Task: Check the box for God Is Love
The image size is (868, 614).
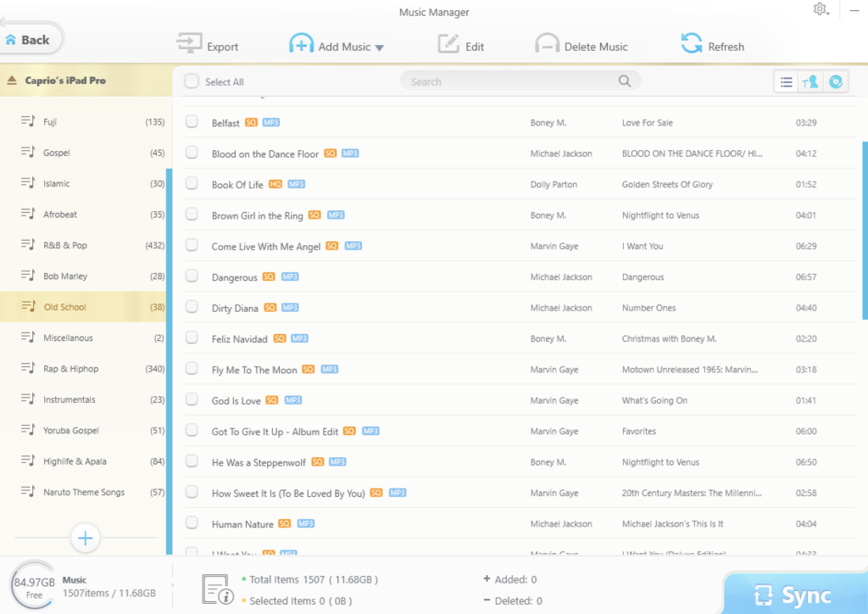Action: (192, 399)
